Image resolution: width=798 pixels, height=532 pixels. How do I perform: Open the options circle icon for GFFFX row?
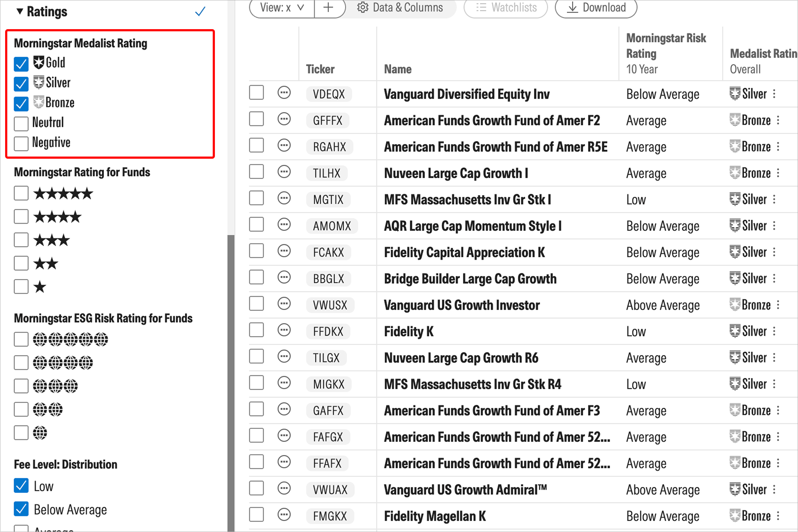coord(284,119)
